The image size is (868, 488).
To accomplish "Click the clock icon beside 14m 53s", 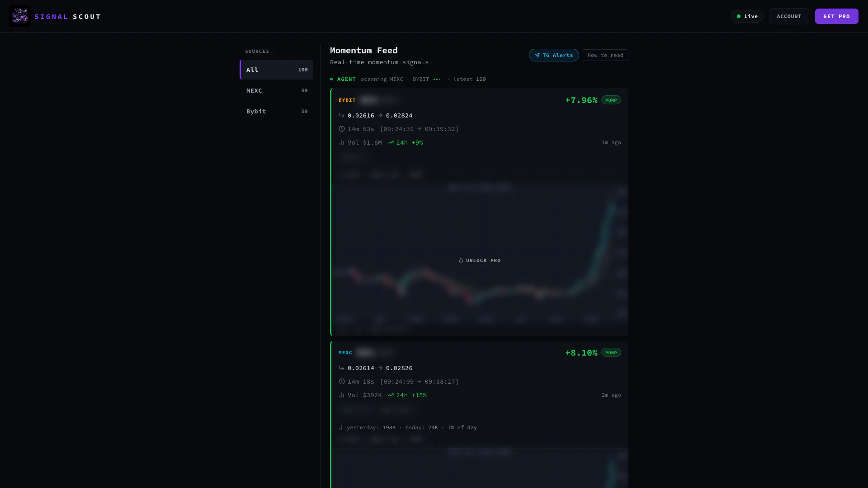I will coord(342,129).
